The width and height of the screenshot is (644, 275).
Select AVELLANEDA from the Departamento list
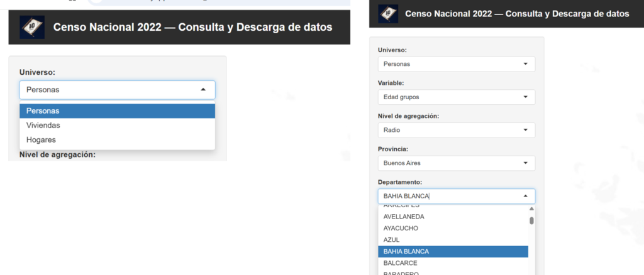click(x=404, y=217)
